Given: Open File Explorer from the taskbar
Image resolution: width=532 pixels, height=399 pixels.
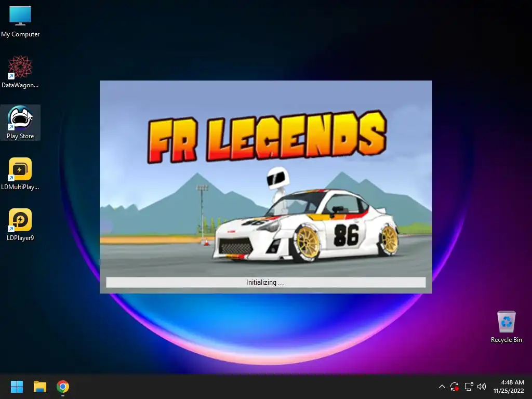Looking at the screenshot, I should point(39,387).
